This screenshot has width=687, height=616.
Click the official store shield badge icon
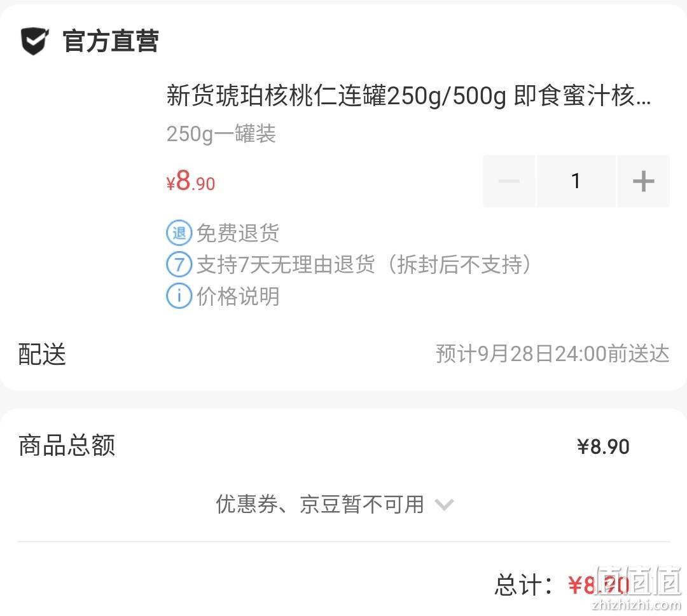tap(34, 41)
